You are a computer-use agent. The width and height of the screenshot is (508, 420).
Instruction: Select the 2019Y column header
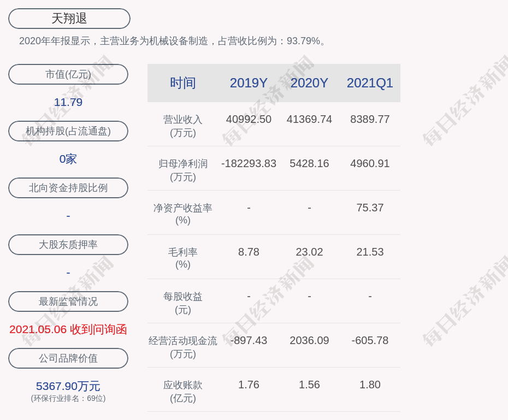[x=249, y=83]
